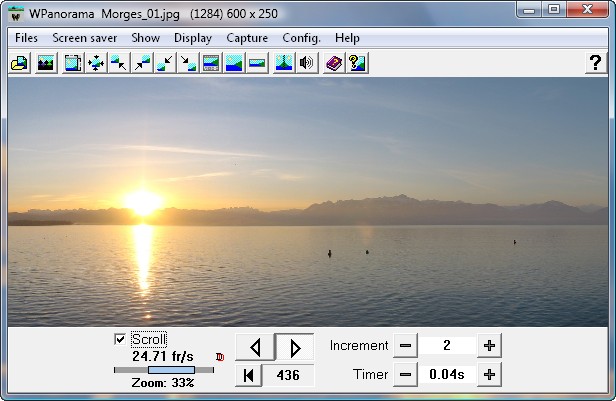The height and width of the screenshot is (401, 616).
Task: Click the Increment label
Action: 359,346
